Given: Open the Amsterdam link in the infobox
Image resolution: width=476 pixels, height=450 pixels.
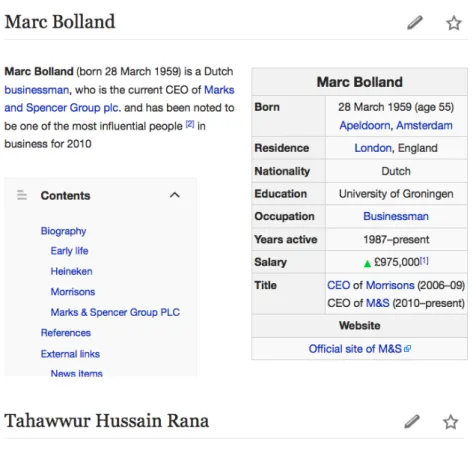Looking at the screenshot, I should [x=424, y=126].
